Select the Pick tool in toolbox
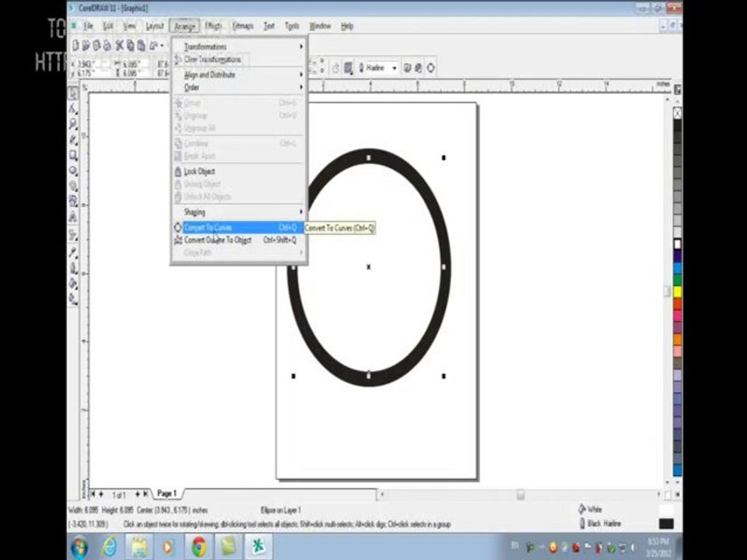The width and height of the screenshot is (747, 560). pos(73,93)
